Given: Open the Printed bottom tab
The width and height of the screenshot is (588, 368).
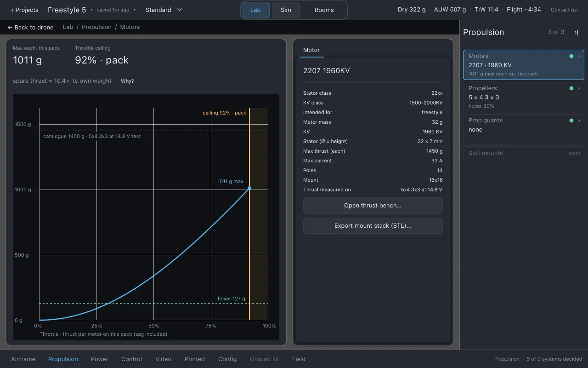Looking at the screenshot, I should (195, 359).
